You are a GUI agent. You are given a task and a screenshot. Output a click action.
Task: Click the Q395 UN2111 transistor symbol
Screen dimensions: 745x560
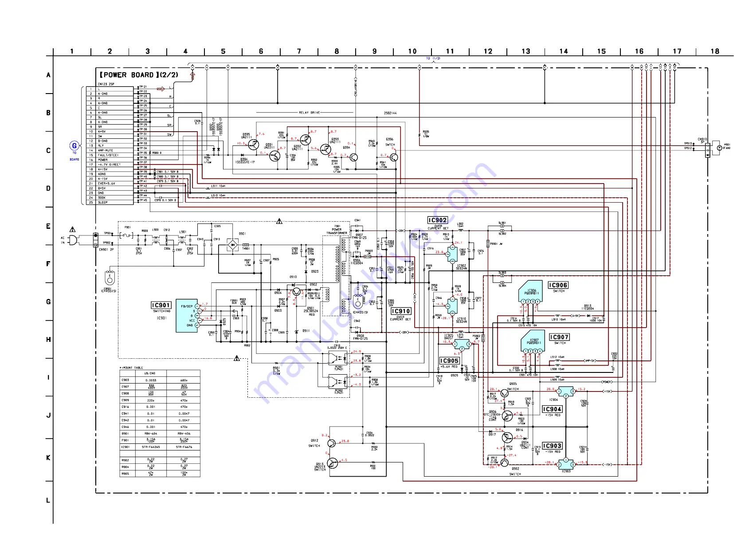coord(253,145)
